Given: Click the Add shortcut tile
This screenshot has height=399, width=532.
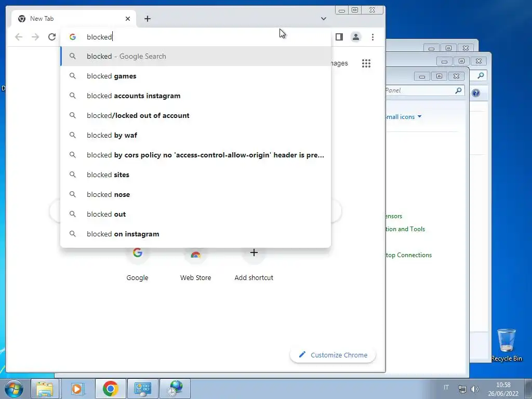Looking at the screenshot, I should pos(254,264).
